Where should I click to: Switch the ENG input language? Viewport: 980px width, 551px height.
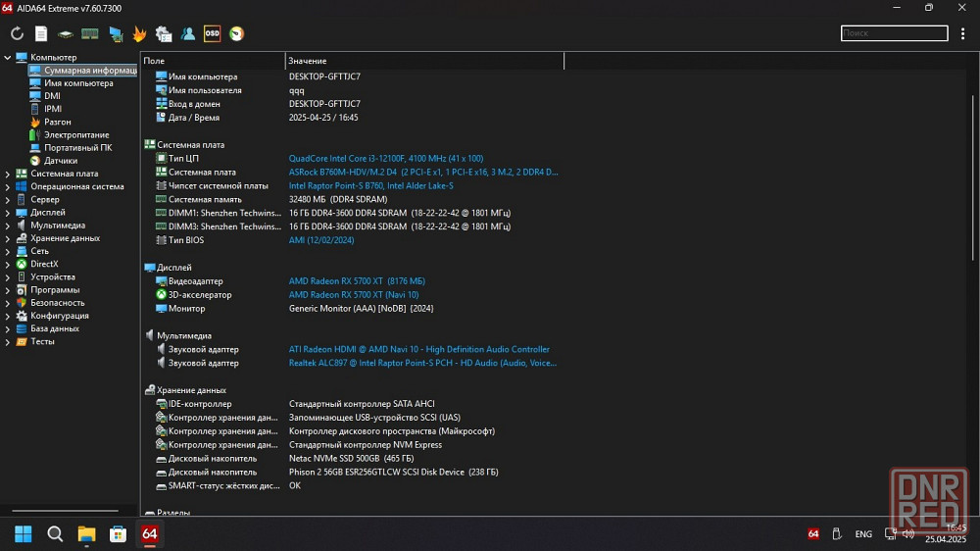tap(863, 534)
